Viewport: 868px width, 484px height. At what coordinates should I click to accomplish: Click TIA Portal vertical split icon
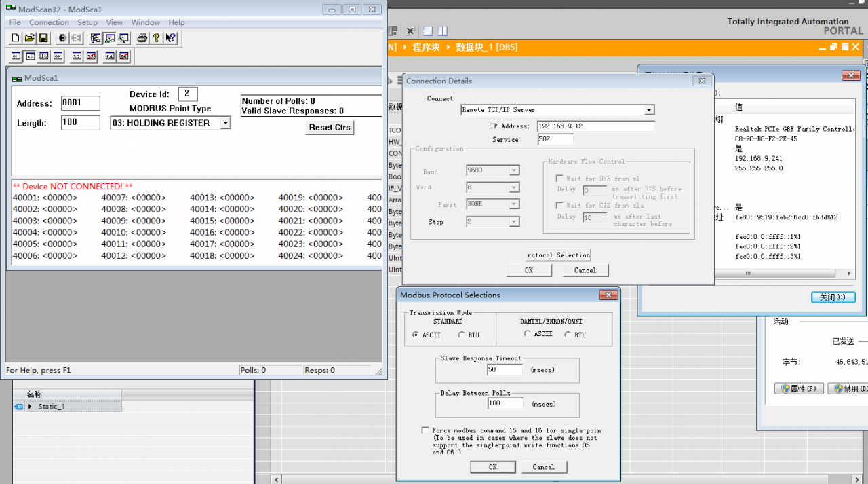point(443,31)
